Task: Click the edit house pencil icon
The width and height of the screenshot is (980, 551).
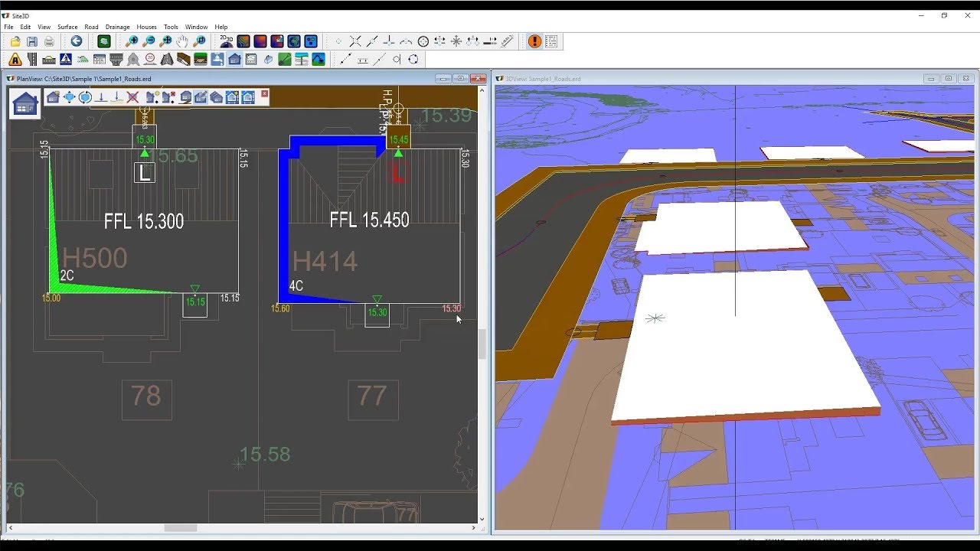Action: click(201, 97)
